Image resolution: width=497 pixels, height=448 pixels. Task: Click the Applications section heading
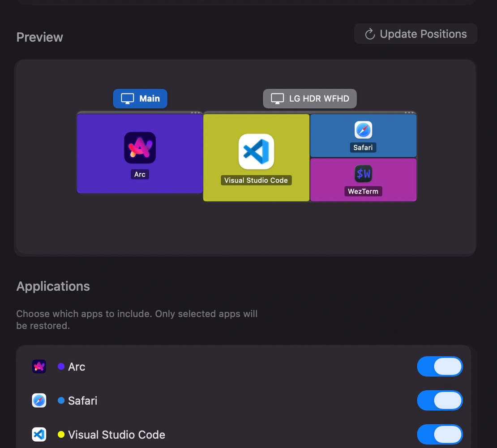coord(53,286)
